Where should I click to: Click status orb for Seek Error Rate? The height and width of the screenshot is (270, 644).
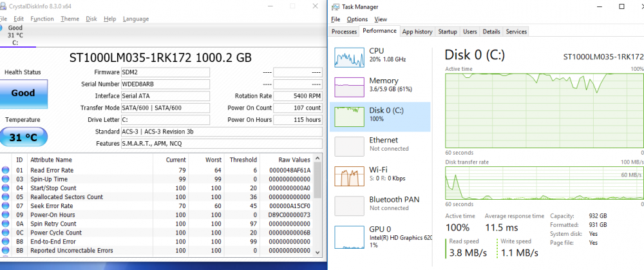point(5,206)
